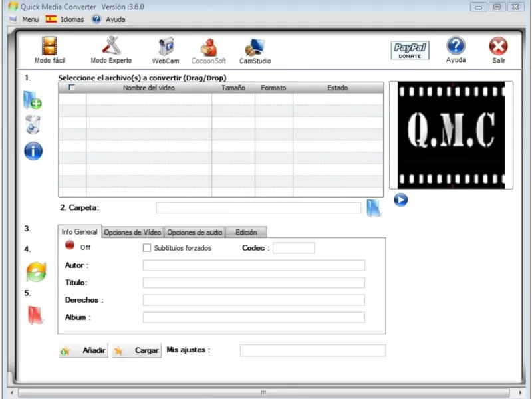Minimize the Quick Media Converter window

tap(478, 7)
